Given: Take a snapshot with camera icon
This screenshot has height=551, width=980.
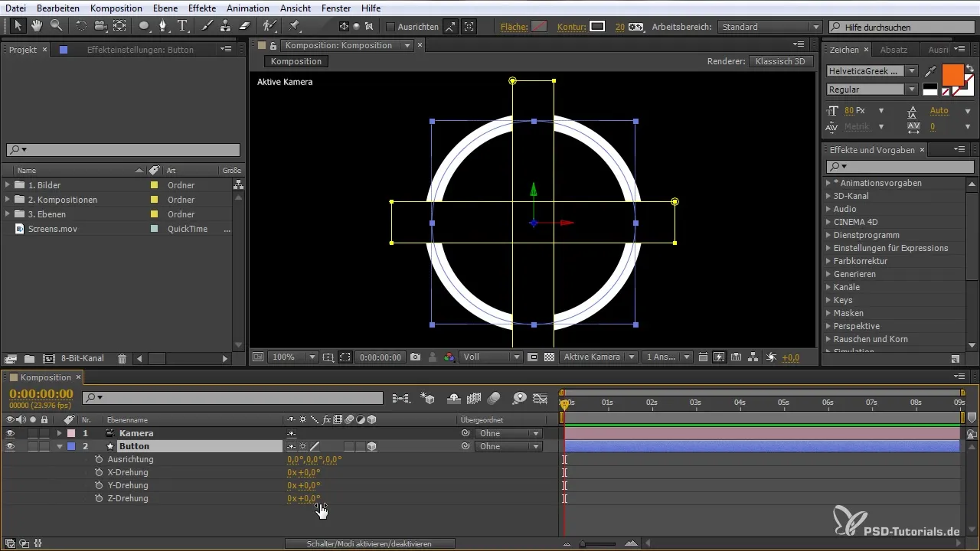Looking at the screenshot, I should pyautogui.click(x=415, y=357).
